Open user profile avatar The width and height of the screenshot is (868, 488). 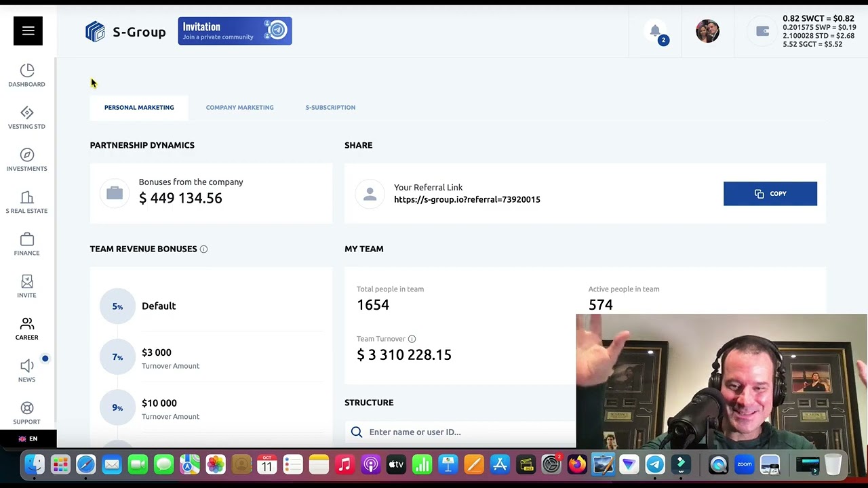pyautogui.click(x=707, y=31)
